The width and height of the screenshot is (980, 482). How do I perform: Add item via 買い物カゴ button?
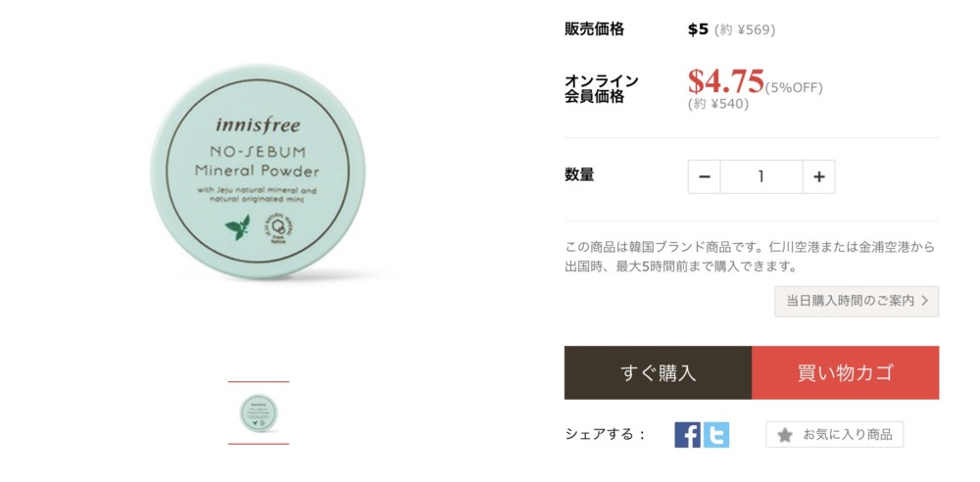click(845, 372)
